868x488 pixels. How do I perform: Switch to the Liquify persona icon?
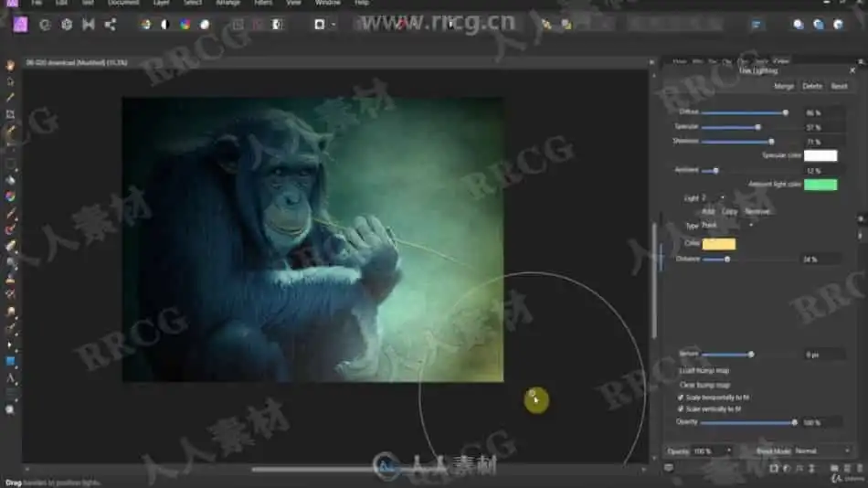click(45, 25)
